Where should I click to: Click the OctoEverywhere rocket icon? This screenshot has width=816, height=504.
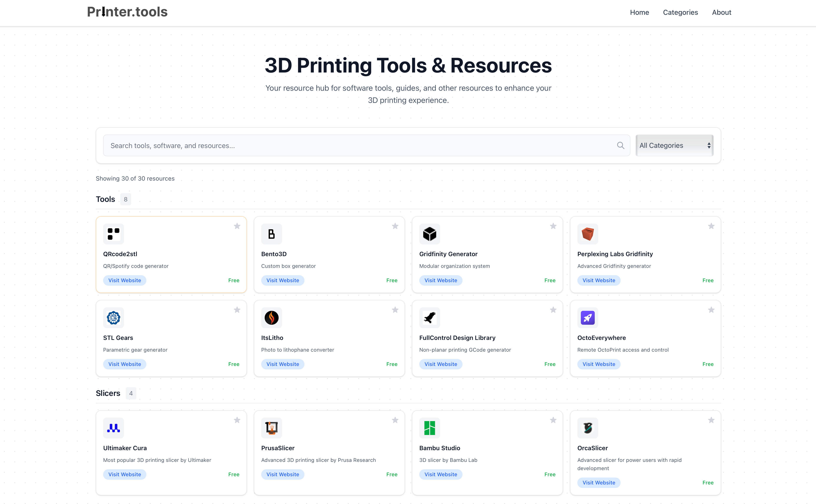pyautogui.click(x=588, y=317)
